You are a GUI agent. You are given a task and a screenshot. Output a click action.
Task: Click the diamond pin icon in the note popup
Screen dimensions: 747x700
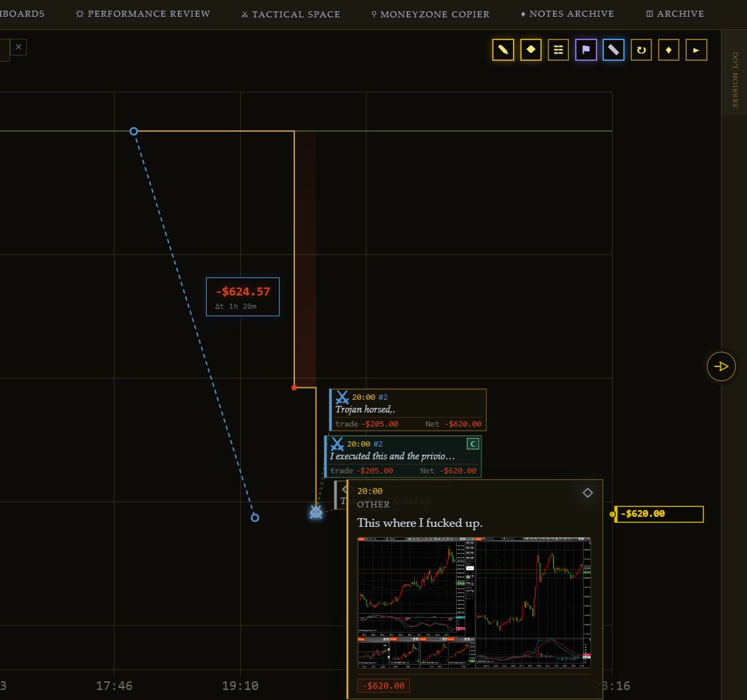(x=587, y=492)
